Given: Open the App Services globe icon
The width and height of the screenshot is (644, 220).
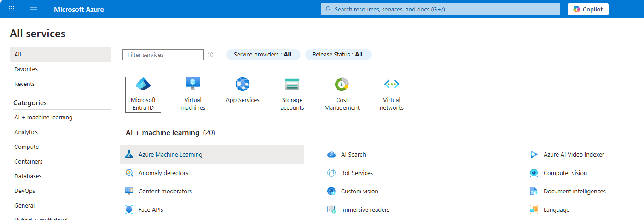Looking at the screenshot, I should [x=243, y=84].
